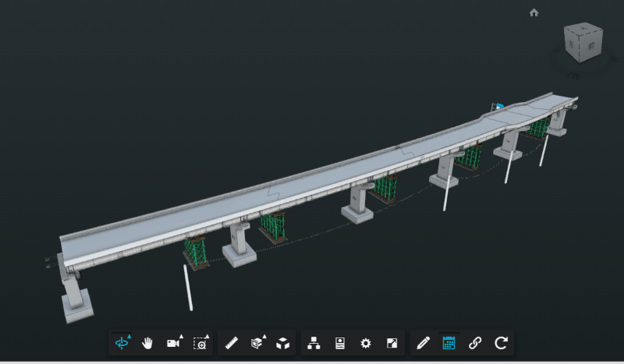This screenshot has width=624, height=364.
Task: Show the Properties panel
Action: click(340, 342)
